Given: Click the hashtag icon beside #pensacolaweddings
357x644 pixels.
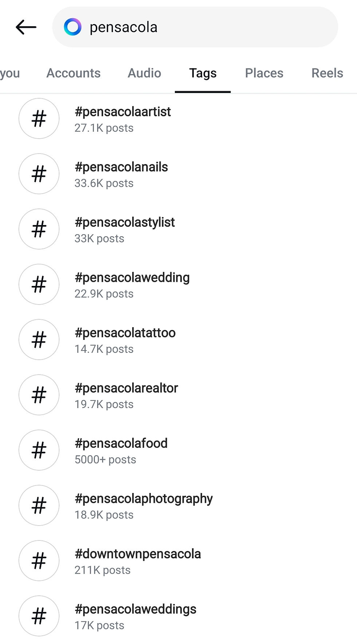Looking at the screenshot, I should tap(39, 616).
